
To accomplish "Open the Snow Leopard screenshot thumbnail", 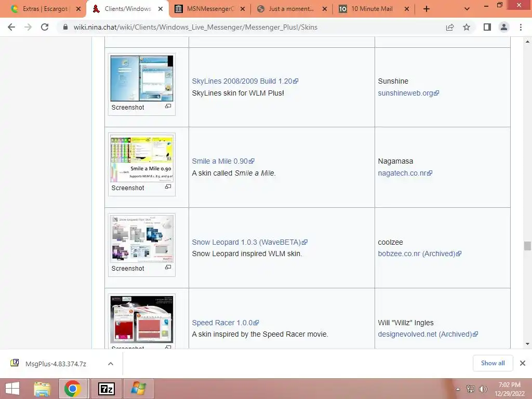I will click(142, 240).
